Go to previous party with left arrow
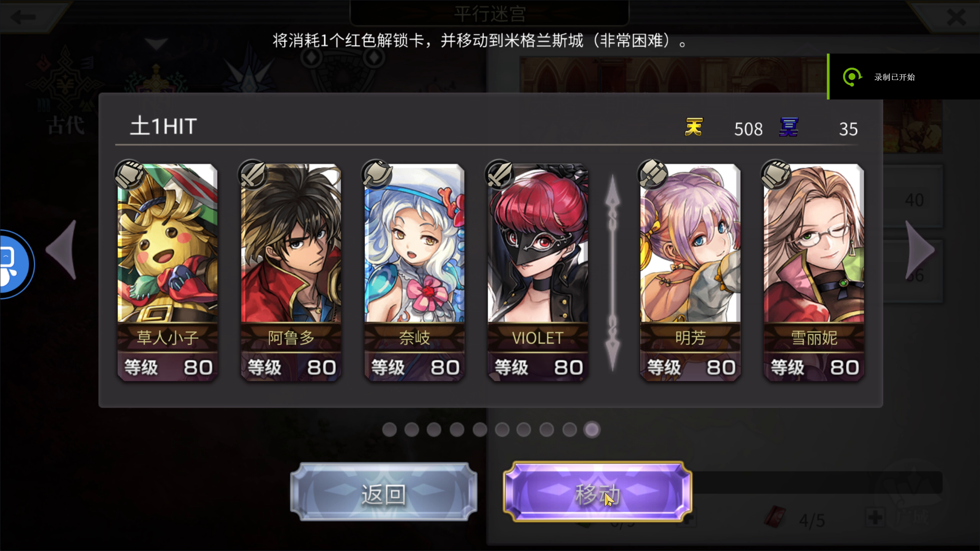This screenshot has height=551, width=980. (61, 249)
